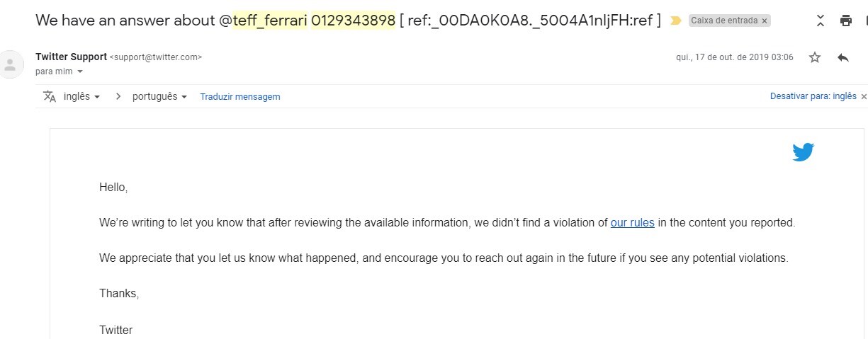Click the arrow between inglês and português
868x339 pixels.
click(x=118, y=96)
